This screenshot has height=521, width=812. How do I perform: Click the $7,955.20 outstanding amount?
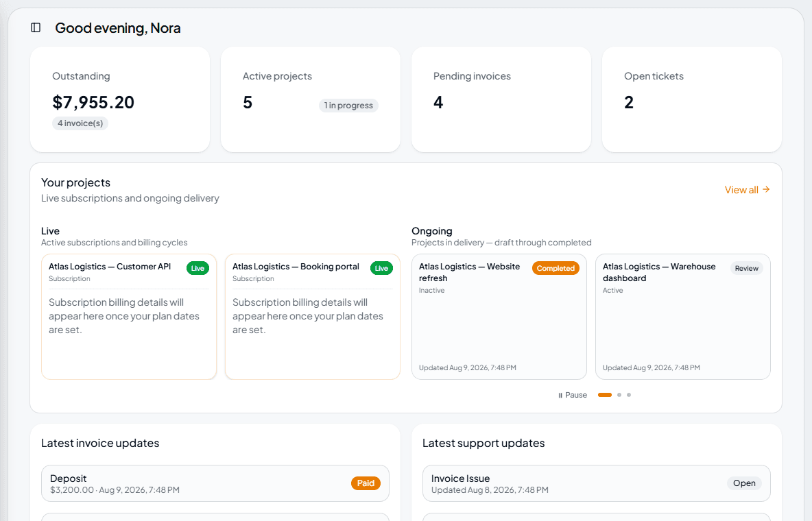pos(93,103)
